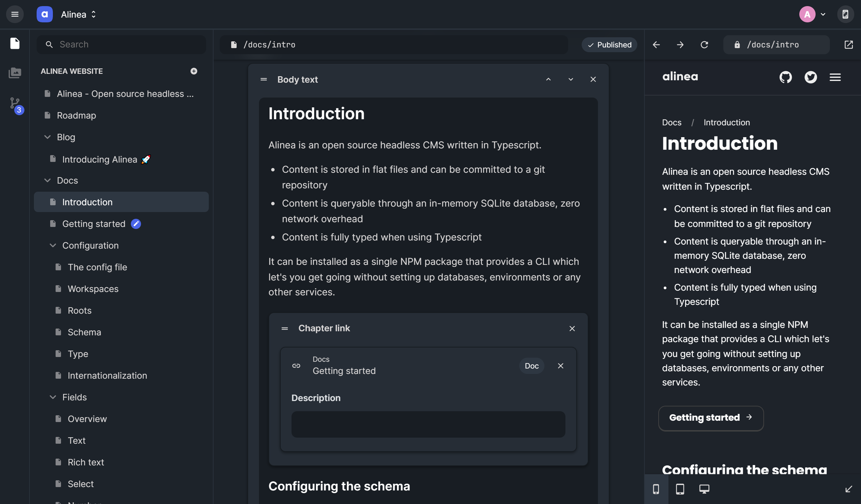This screenshot has width=861, height=504.
Task: Collapse the Fields folder
Action: pyautogui.click(x=53, y=397)
